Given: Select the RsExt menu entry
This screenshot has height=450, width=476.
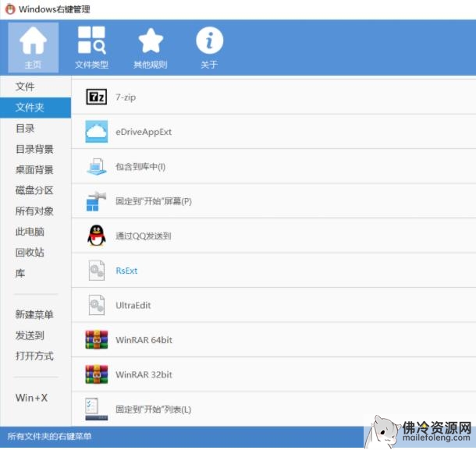Looking at the screenshot, I should tap(126, 271).
